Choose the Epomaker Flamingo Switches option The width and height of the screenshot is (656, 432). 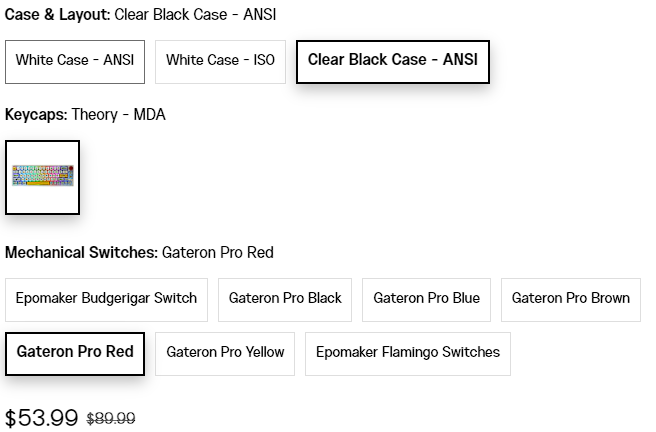click(408, 353)
